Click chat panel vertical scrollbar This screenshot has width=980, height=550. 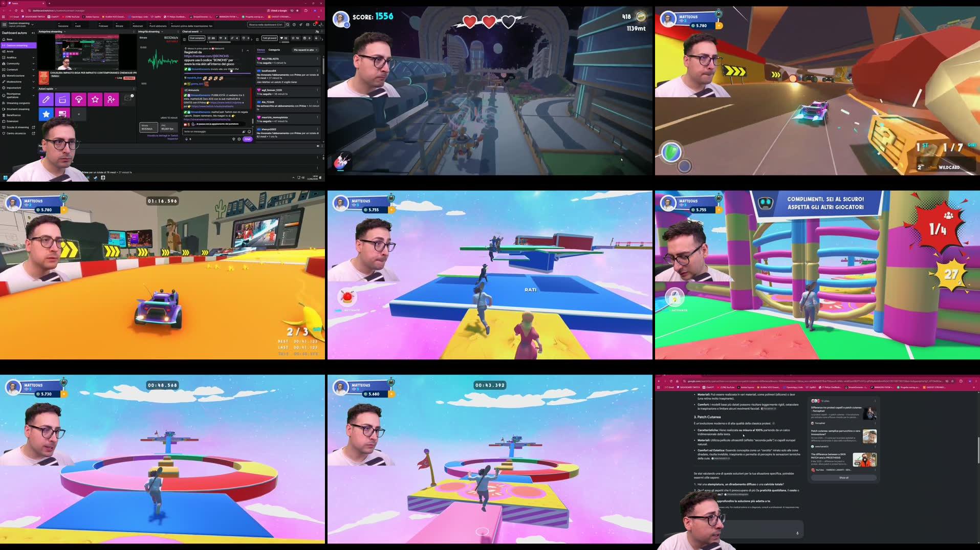(253, 121)
